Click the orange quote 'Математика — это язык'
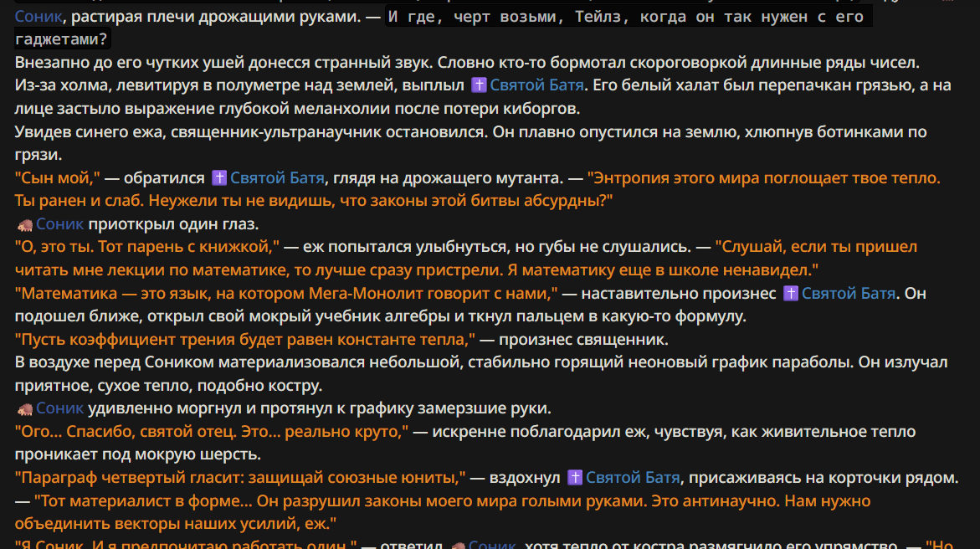This screenshot has width=980, height=549. (286, 293)
